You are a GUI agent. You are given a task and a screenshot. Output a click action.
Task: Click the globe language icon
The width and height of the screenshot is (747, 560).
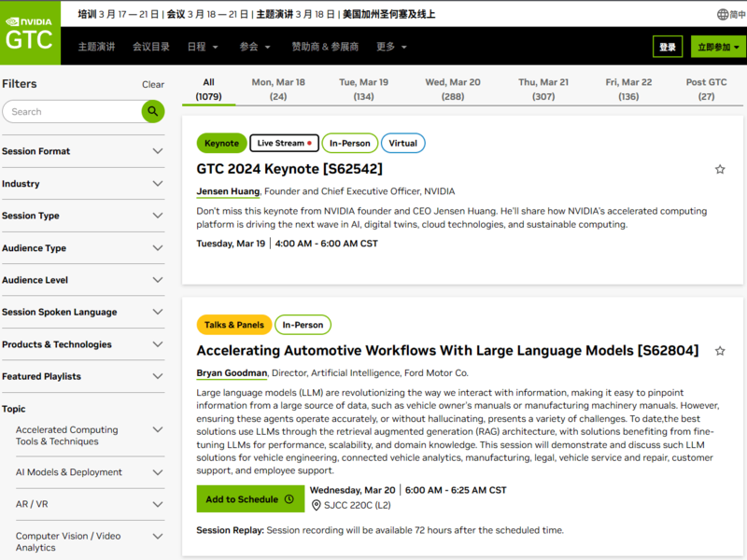[x=723, y=14]
